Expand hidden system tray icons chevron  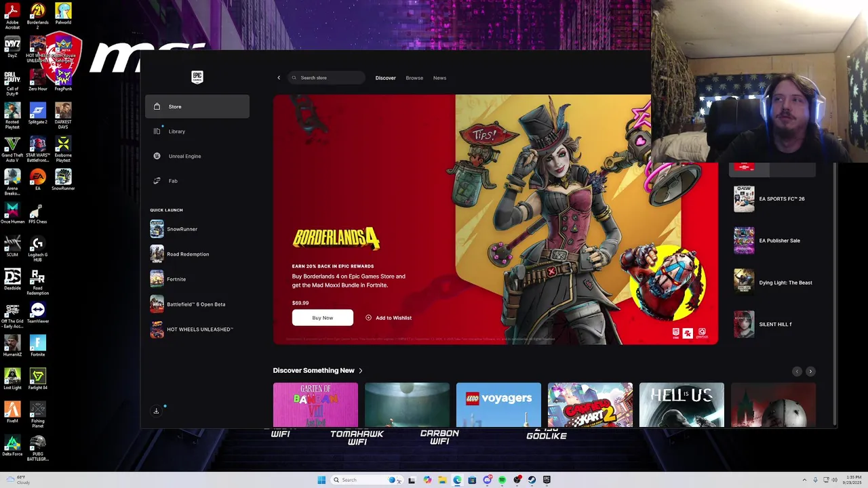(806, 480)
